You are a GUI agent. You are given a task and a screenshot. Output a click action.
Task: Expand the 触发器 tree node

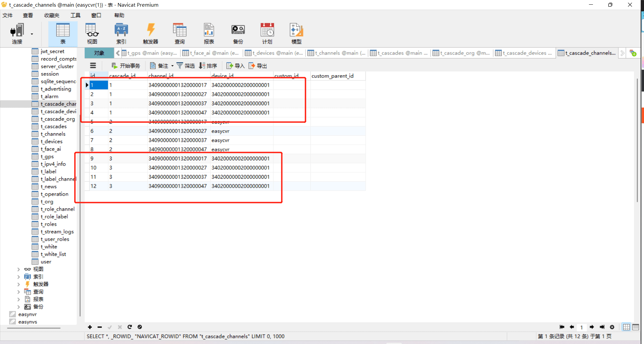click(19, 284)
